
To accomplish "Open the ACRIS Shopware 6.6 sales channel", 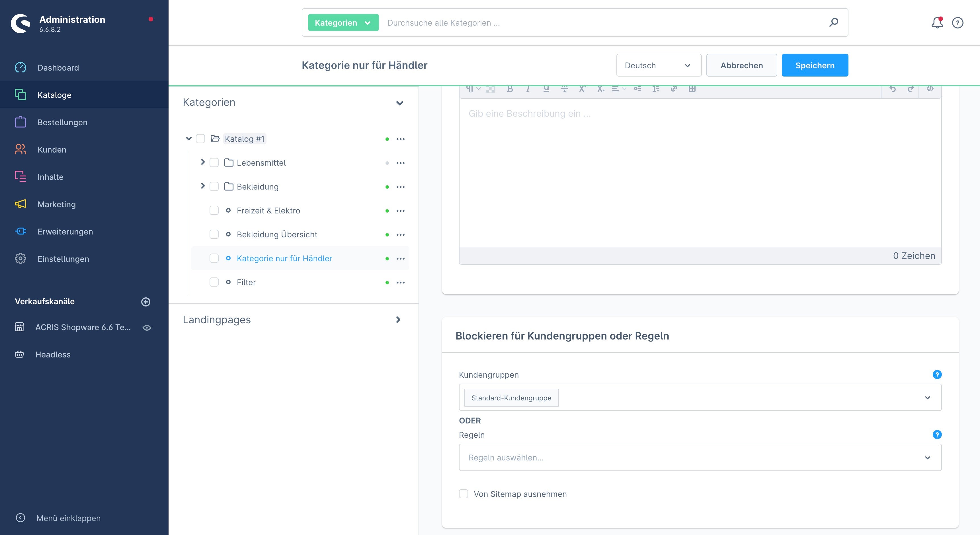I will (x=83, y=327).
